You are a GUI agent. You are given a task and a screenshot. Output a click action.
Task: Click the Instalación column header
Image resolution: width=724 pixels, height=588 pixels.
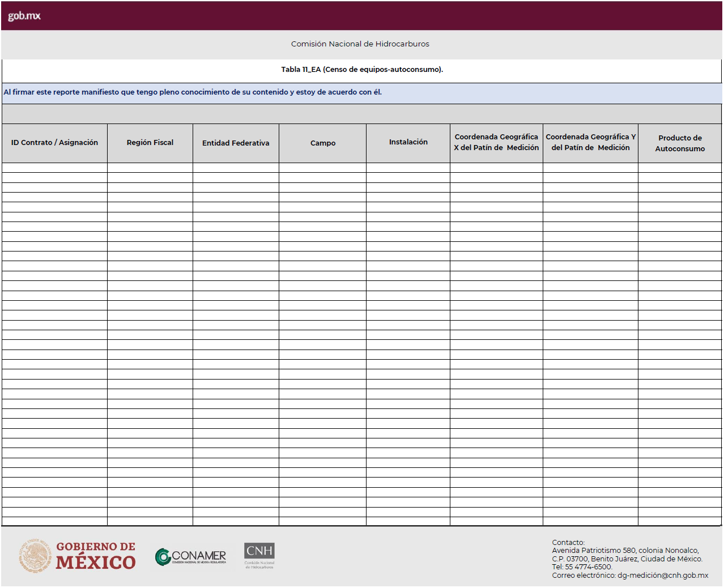[408, 143]
